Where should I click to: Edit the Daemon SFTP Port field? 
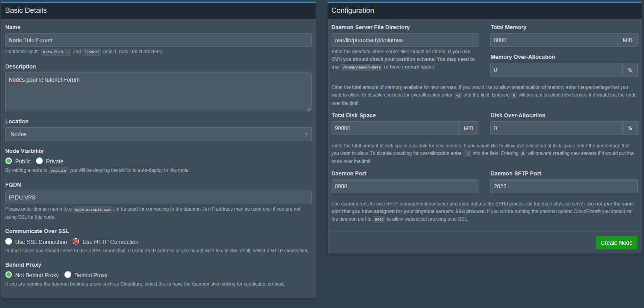(564, 186)
